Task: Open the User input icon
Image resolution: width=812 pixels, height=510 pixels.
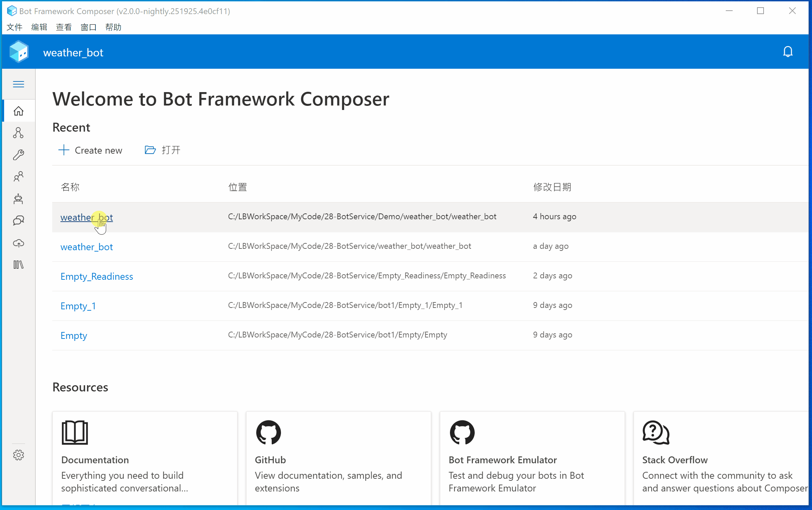Action: 19,177
